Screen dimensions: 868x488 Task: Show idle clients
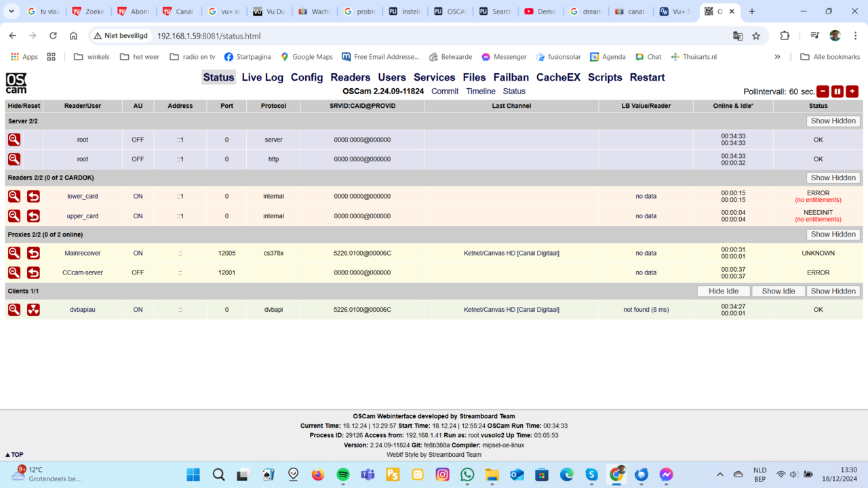pyautogui.click(x=778, y=291)
